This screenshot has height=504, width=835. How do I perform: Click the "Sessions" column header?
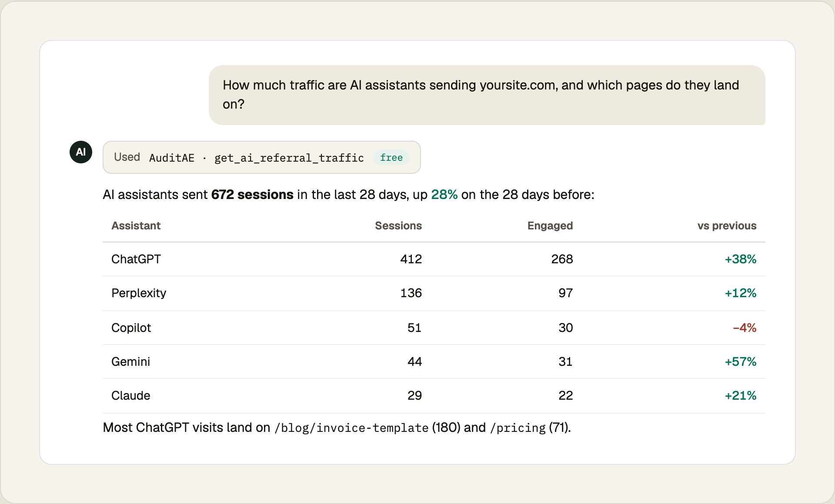tap(398, 226)
